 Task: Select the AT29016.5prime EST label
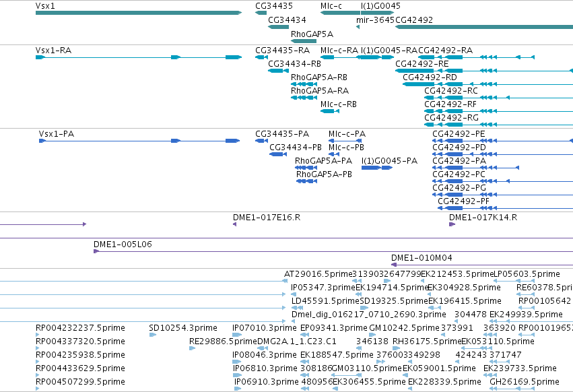click(318, 274)
